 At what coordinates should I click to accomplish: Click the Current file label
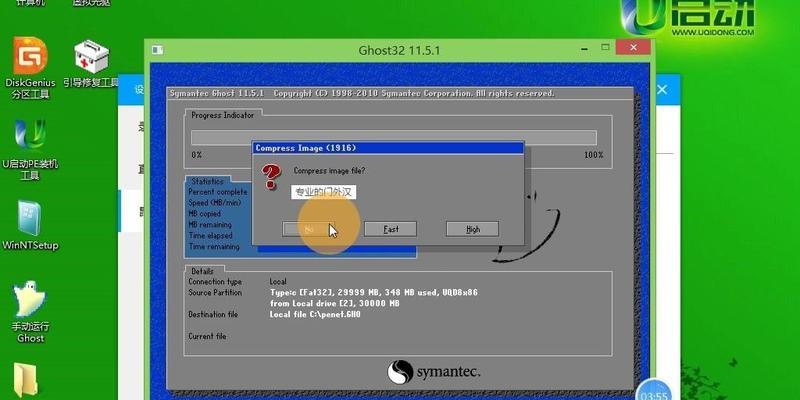(x=207, y=337)
